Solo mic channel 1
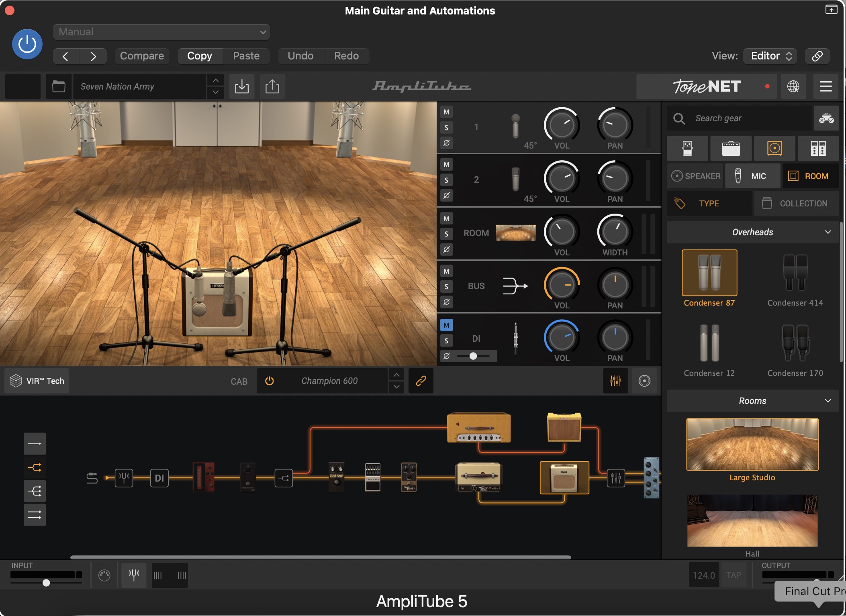The image size is (846, 616). click(446, 128)
